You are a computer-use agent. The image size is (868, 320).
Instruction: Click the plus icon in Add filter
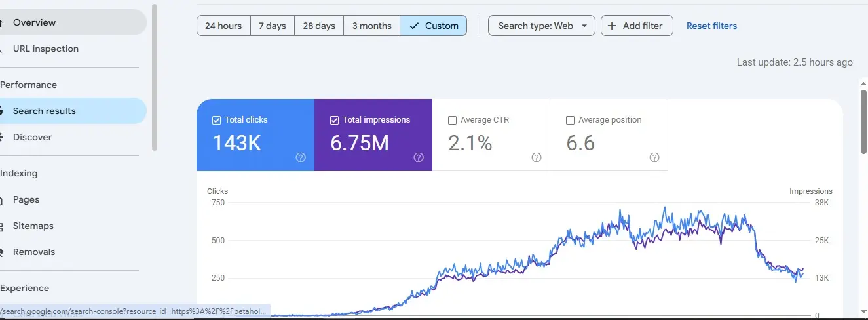coord(612,26)
